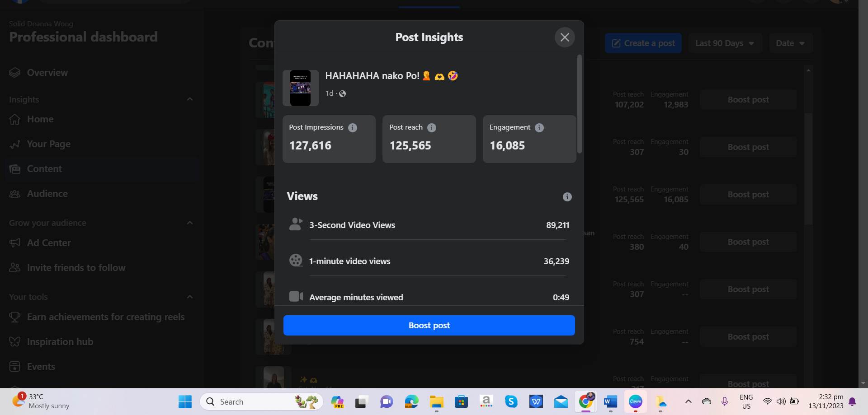Open the Audience section

pyautogui.click(x=102, y=194)
